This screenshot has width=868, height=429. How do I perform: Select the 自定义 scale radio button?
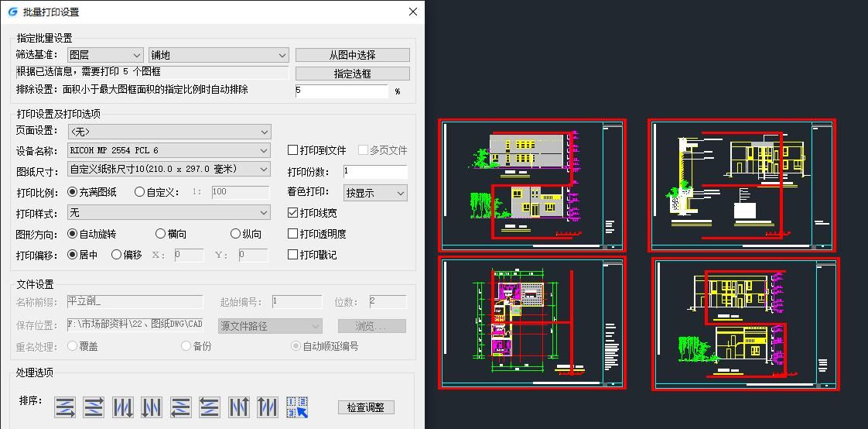pos(139,192)
